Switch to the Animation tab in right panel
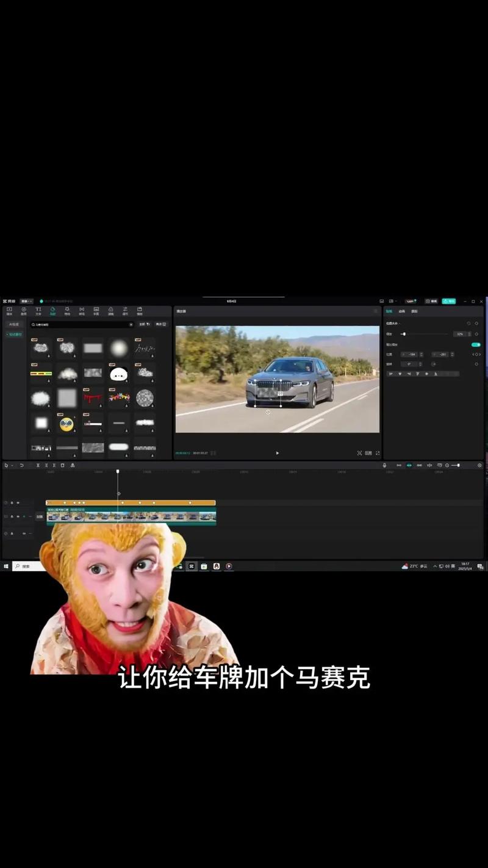488x868 pixels. [401, 311]
